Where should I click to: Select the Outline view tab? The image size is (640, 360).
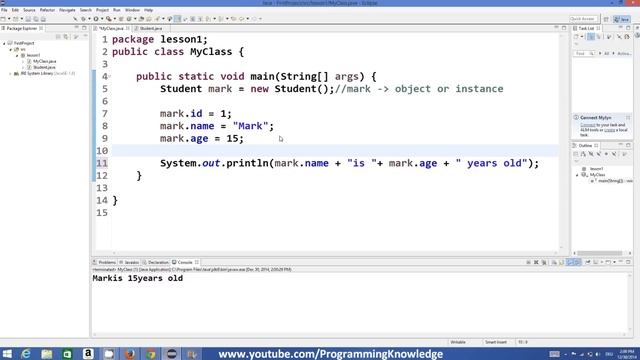tap(585, 145)
